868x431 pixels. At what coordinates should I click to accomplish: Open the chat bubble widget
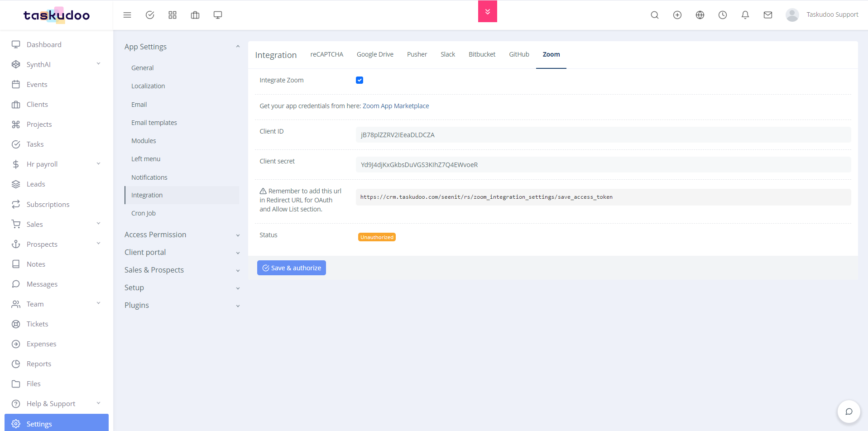tap(849, 412)
